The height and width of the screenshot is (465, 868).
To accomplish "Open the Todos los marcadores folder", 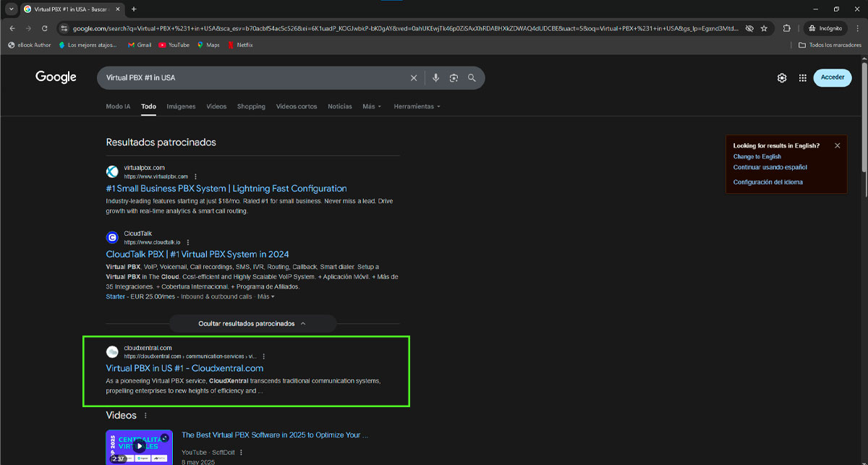I will (830, 45).
